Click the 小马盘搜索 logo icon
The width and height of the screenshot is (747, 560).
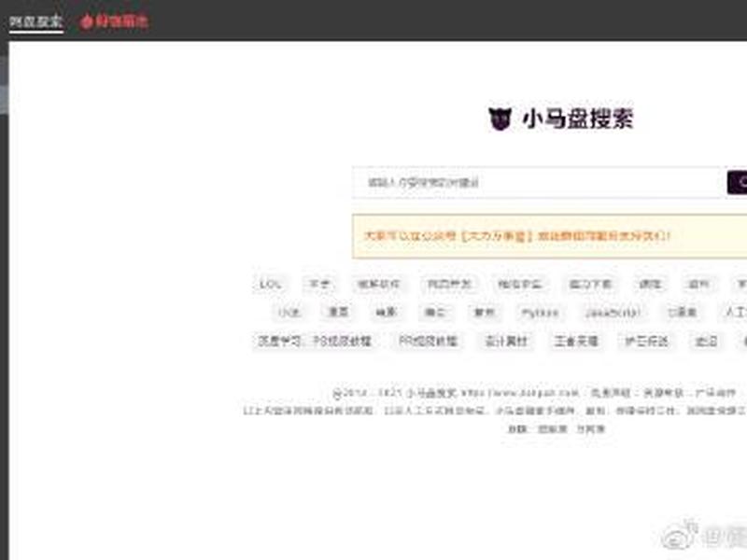point(500,119)
